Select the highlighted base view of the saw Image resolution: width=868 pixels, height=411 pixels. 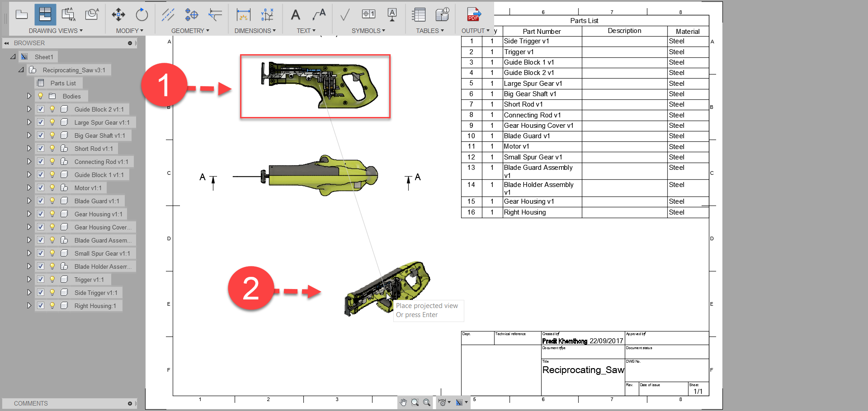pyautogui.click(x=315, y=86)
